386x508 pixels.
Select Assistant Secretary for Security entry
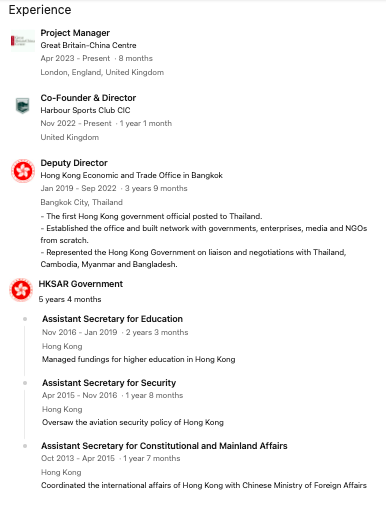(109, 383)
